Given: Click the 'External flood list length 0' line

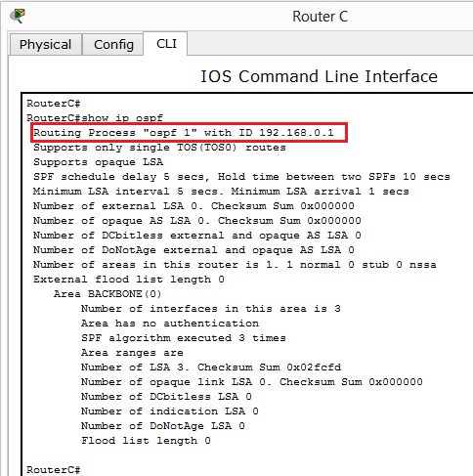Looking at the screenshot, I should coord(129,280).
